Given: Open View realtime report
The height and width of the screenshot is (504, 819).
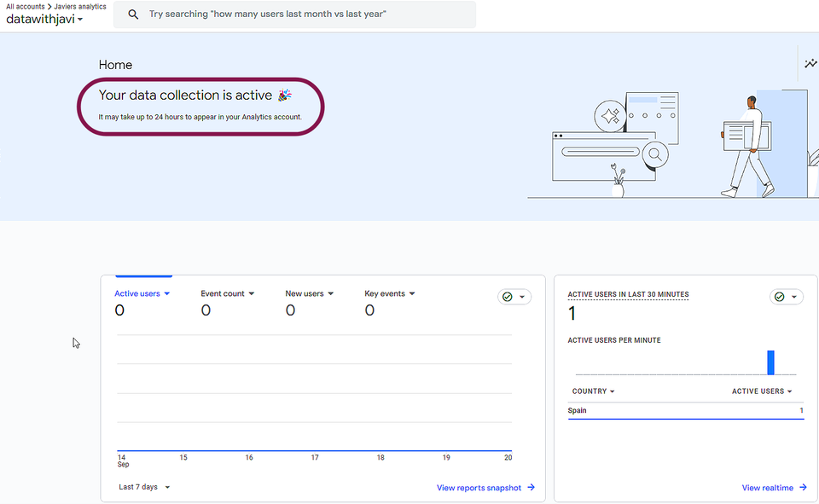Looking at the screenshot, I should point(766,487).
